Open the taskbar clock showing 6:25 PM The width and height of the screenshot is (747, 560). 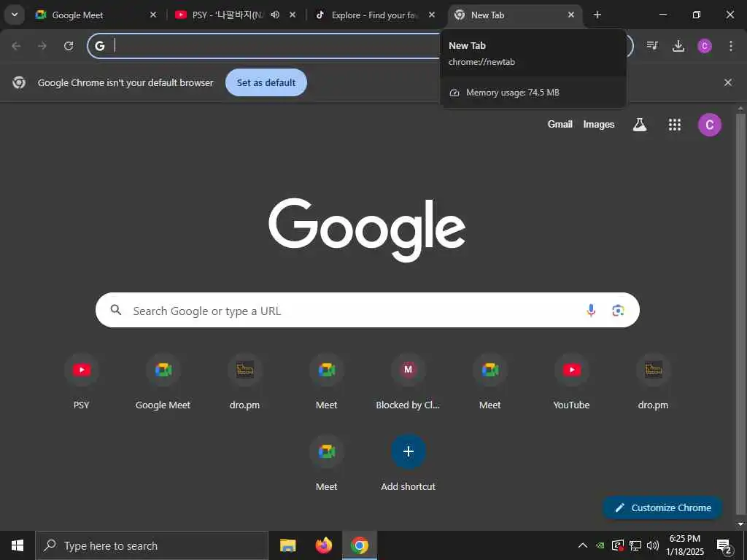(684, 545)
